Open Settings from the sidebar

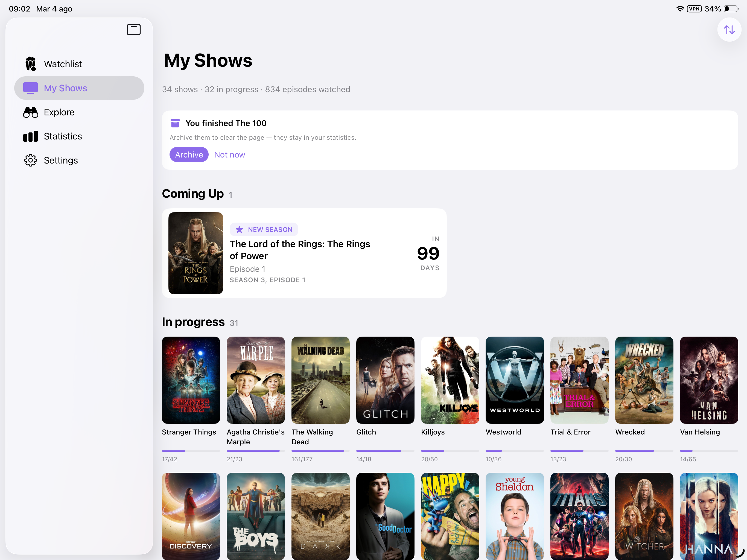click(79, 161)
